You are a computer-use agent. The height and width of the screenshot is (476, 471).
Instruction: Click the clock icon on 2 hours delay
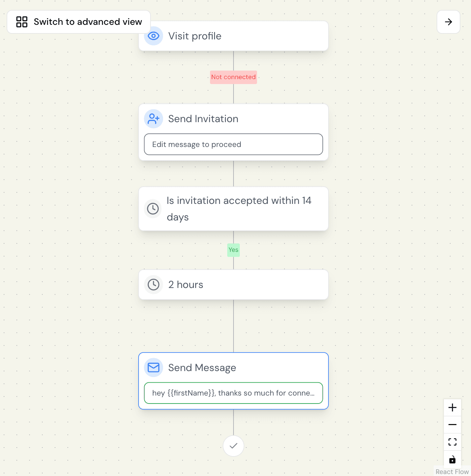pyautogui.click(x=153, y=285)
